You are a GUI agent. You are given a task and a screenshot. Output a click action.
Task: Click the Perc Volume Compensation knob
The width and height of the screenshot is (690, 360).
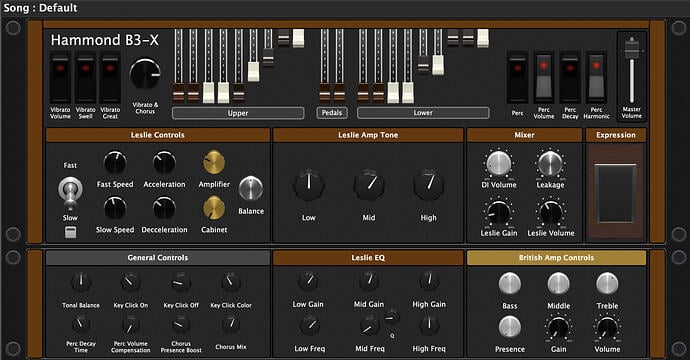point(131,325)
